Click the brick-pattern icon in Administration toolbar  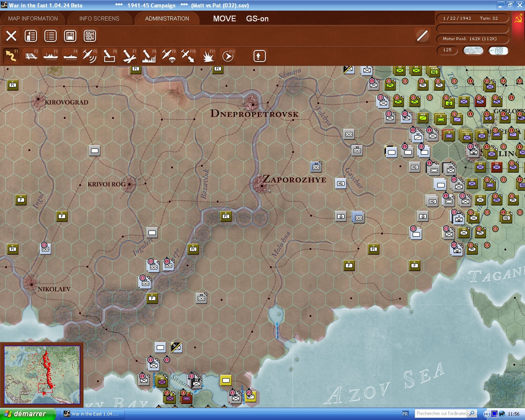coord(90,36)
